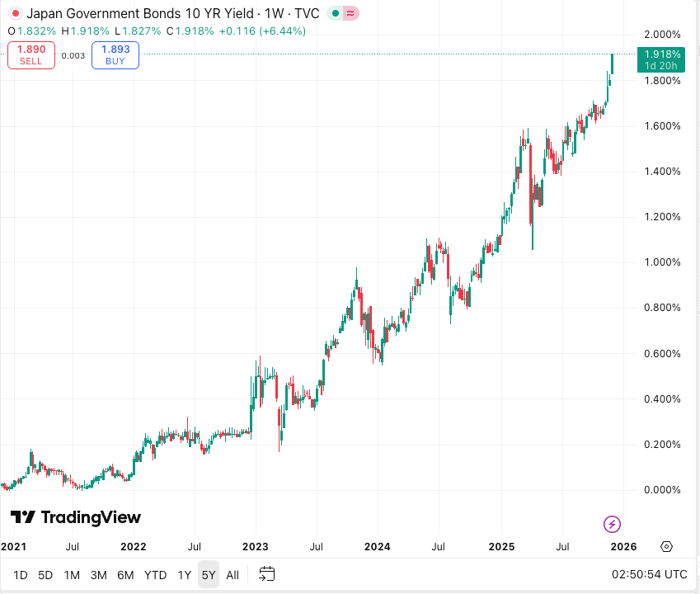Click the 0.003 spread value
Screen dimensions: 700x594
point(73,56)
